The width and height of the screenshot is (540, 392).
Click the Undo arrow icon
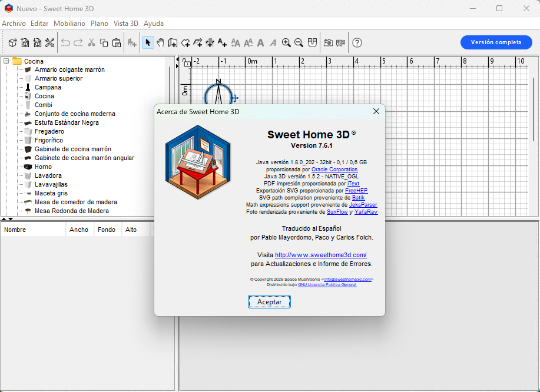65,43
